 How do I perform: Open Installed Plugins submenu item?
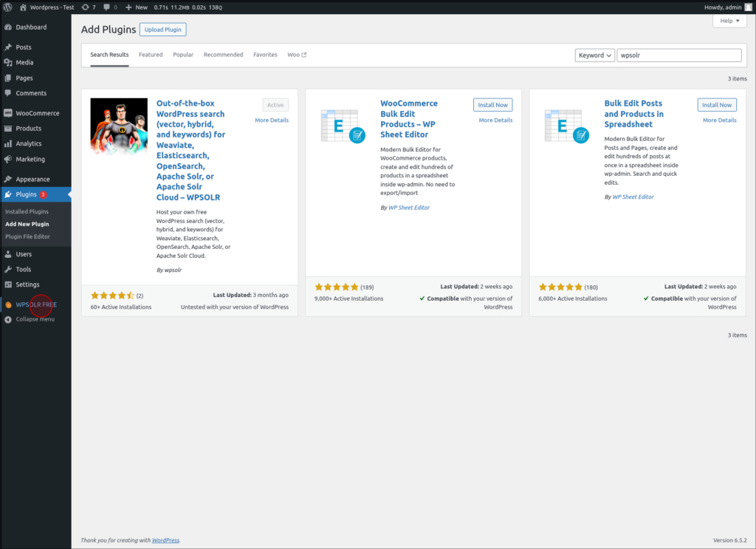[x=27, y=212]
